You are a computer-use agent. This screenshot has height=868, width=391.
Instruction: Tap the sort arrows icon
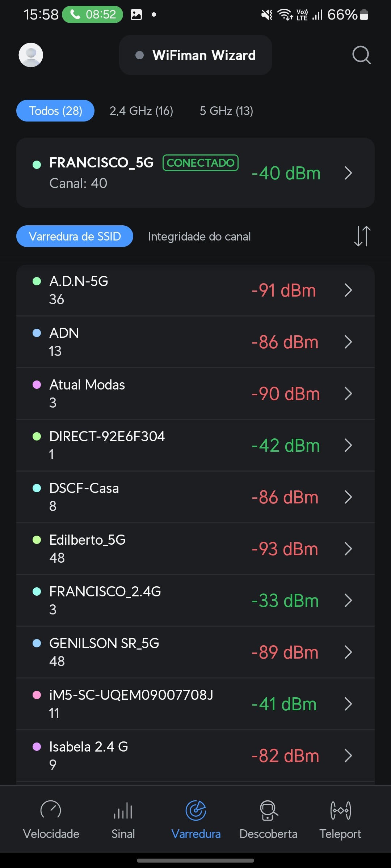tap(362, 236)
